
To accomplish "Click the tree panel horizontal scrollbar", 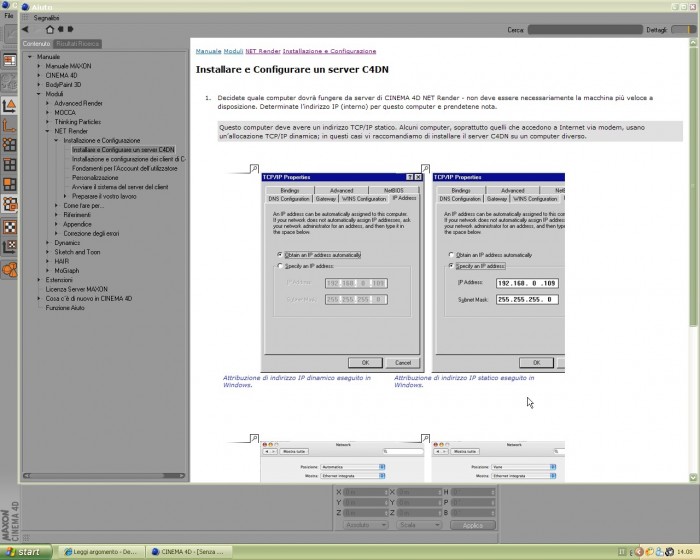I will pos(104,476).
